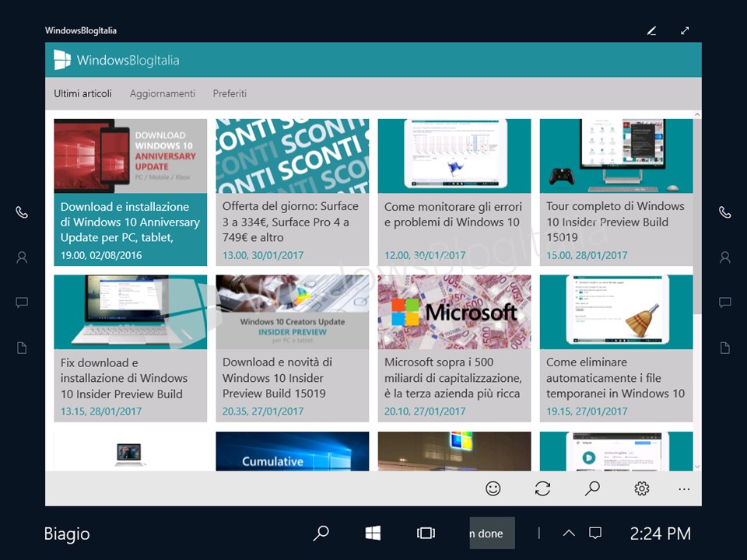Click the 2:24 PM clock
The width and height of the screenshot is (747, 560).
point(661,534)
